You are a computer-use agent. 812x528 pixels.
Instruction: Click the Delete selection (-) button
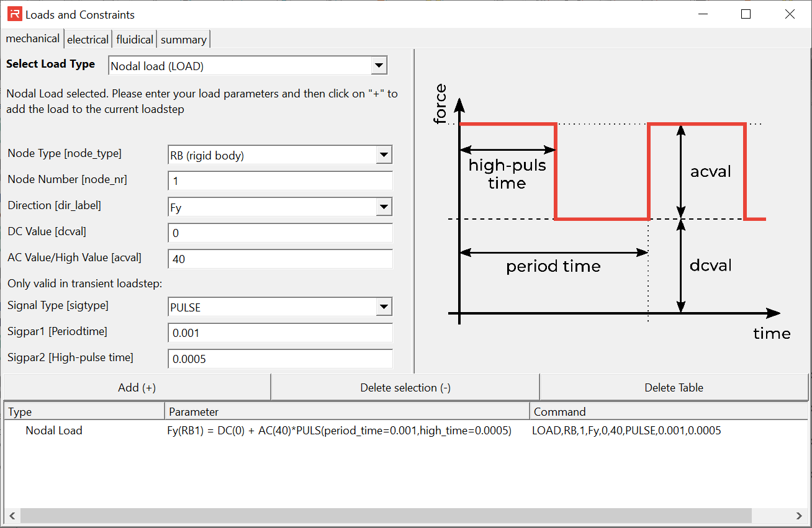405,388
